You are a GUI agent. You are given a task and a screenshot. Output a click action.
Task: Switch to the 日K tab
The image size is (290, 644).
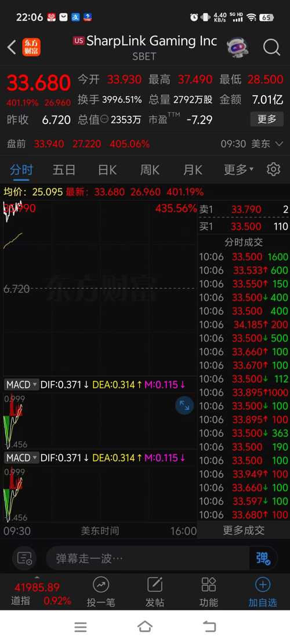107,170
